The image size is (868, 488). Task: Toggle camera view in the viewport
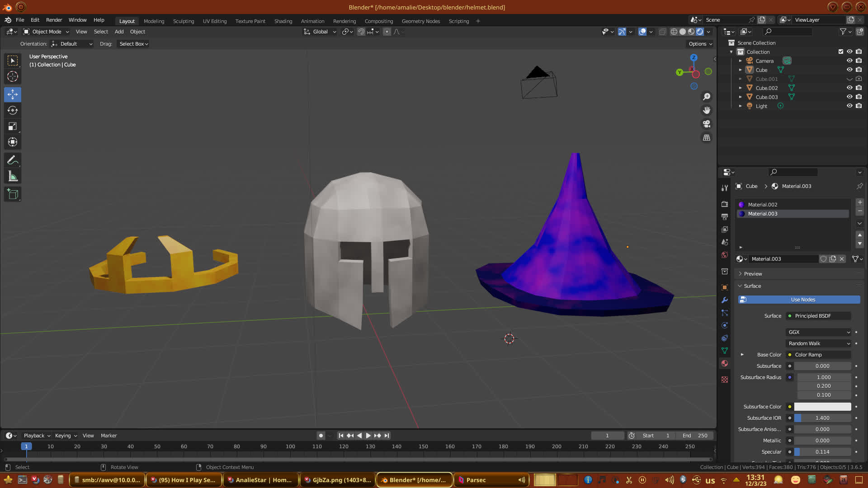706,124
